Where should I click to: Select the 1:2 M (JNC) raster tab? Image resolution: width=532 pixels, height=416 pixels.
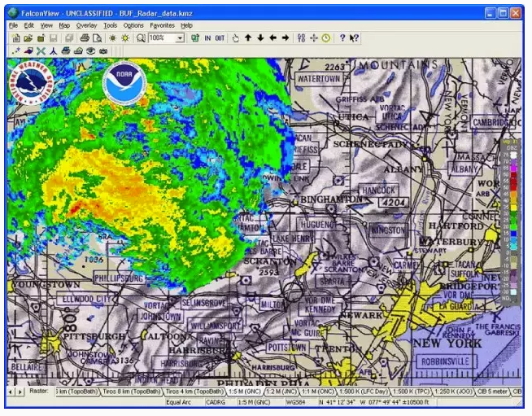pyautogui.click(x=281, y=392)
